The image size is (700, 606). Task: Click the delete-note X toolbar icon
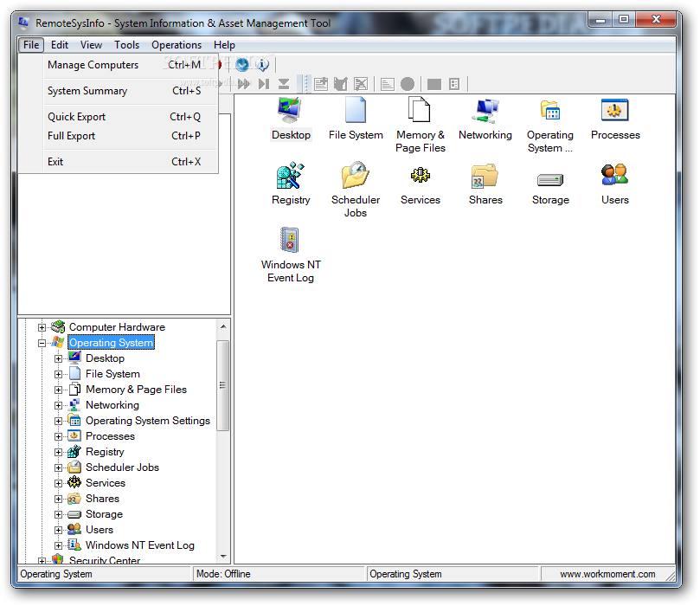[x=361, y=84]
